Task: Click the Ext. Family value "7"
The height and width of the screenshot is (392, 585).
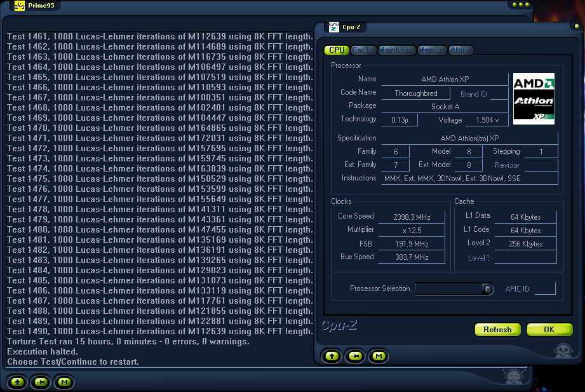Action: (396, 165)
